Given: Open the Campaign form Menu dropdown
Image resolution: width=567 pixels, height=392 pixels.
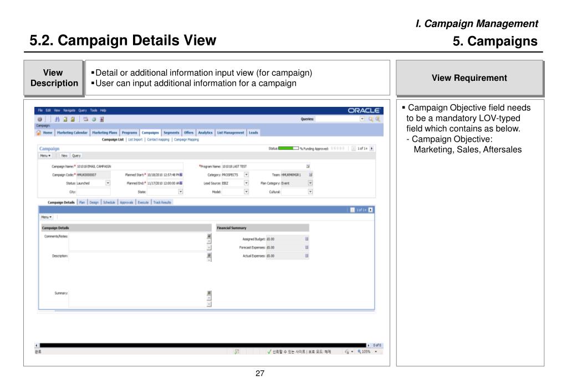Looking at the screenshot, I should [x=45, y=156].
